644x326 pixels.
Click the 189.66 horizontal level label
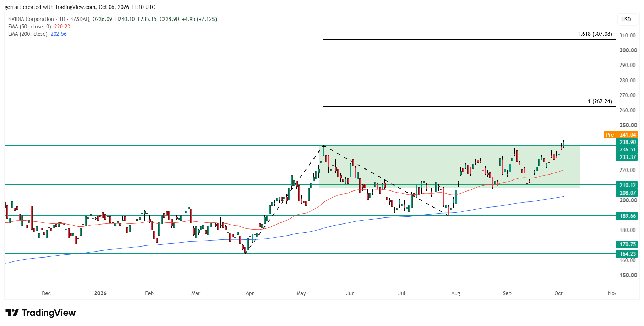coord(628,216)
